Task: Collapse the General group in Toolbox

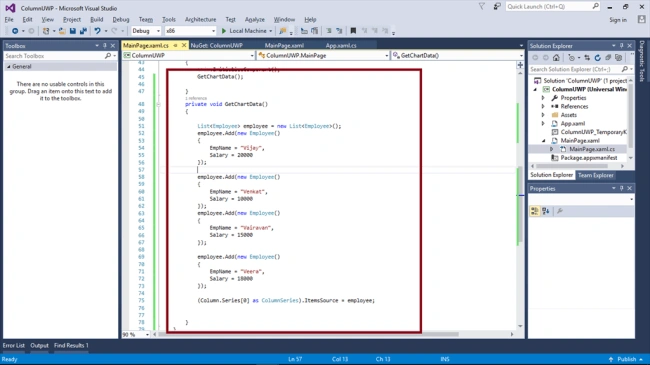Action: click(x=8, y=67)
